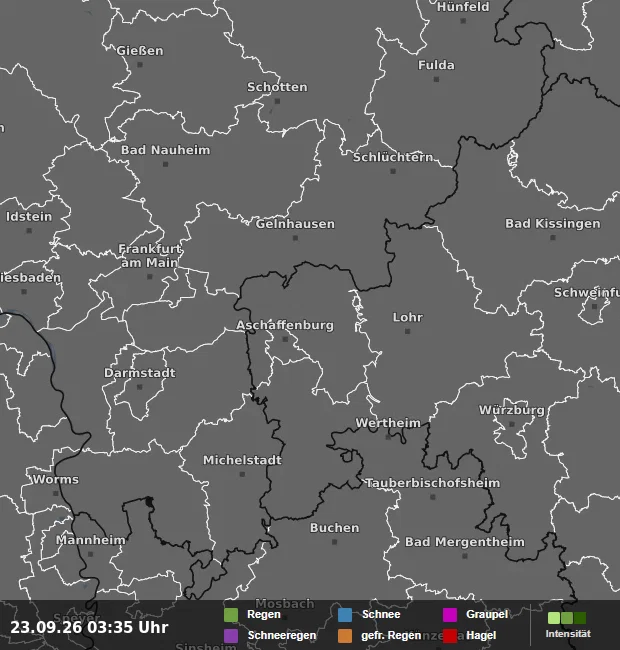Click the Fulda city marker dot
Image resolution: width=620 pixels, height=650 pixels.
click(436, 79)
